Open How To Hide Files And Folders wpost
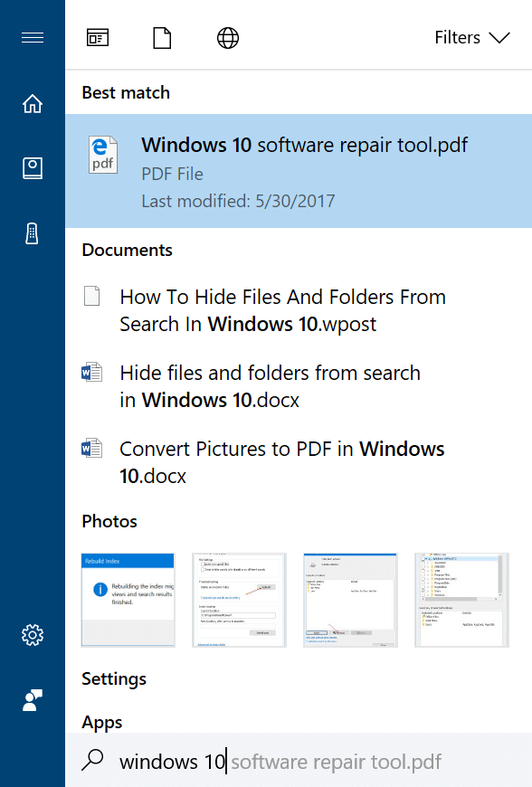This screenshot has width=532, height=787. [282, 310]
